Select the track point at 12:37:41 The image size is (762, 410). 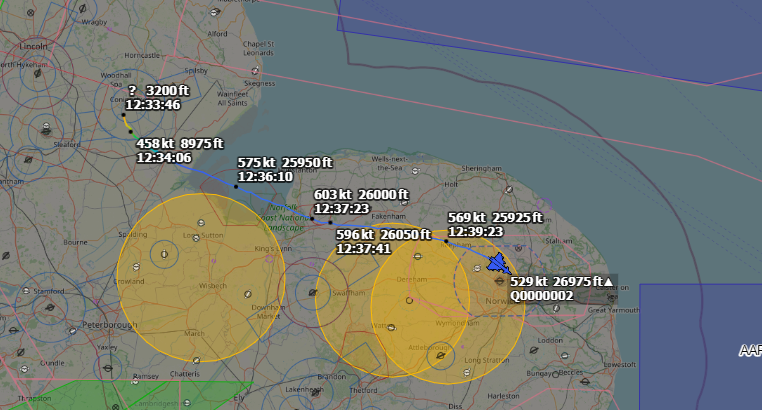point(330,222)
